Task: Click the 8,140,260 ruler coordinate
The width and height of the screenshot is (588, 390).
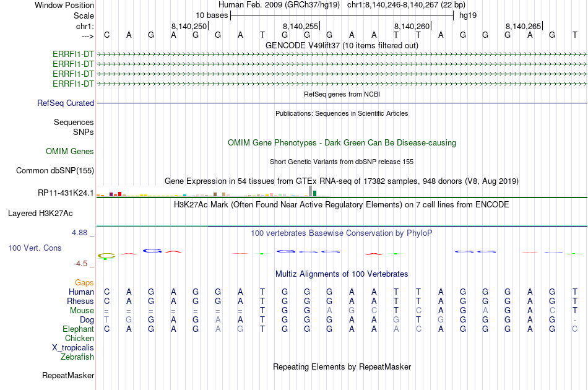Action: coord(412,26)
